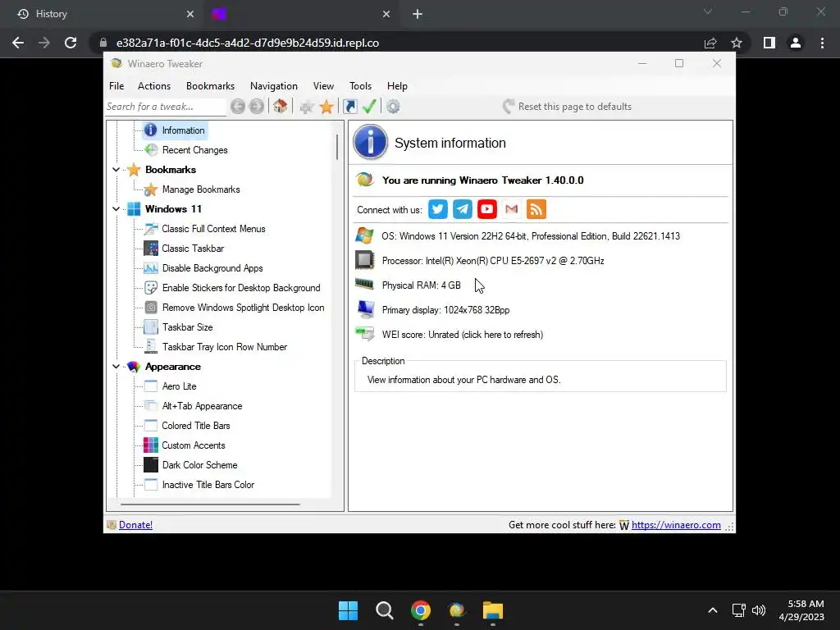Screen dimensions: 840x630
Task: Click the gray add bookmark star icon
Action: click(x=307, y=107)
